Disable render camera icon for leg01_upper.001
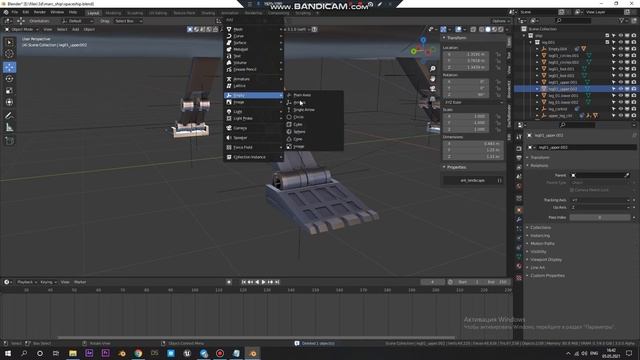This screenshot has height=360, width=640. click(x=634, y=82)
